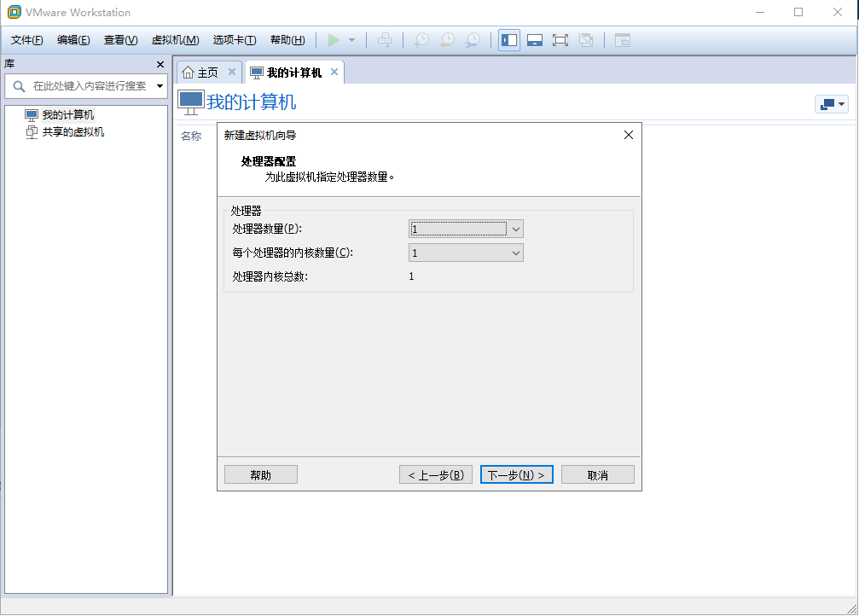Minimize the VMware Workstation window
This screenshot has width=859, height=616.
(x=760, y=12)
